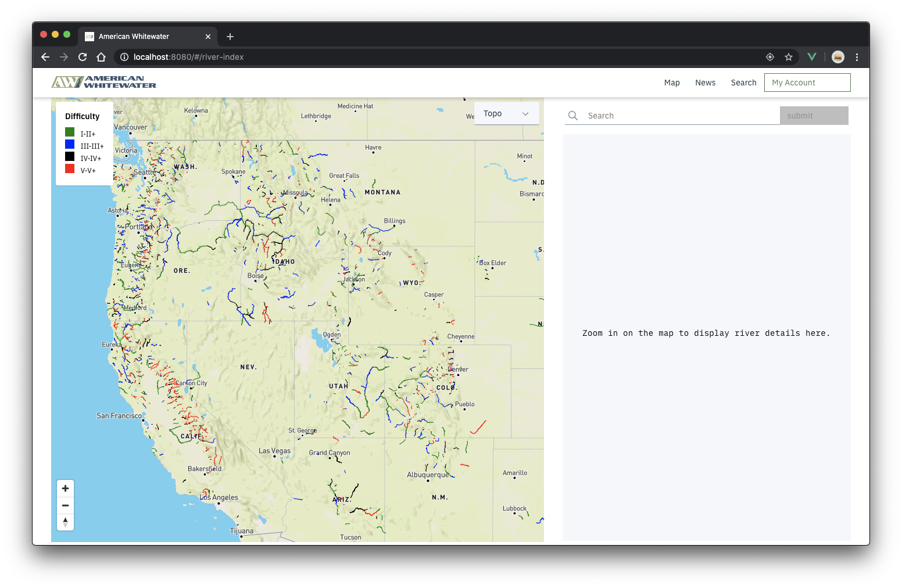Image resolution: width=902 pixels, height=588 pixels.
Task: Click the search magnifier icon
Action: tap(573, 116)
